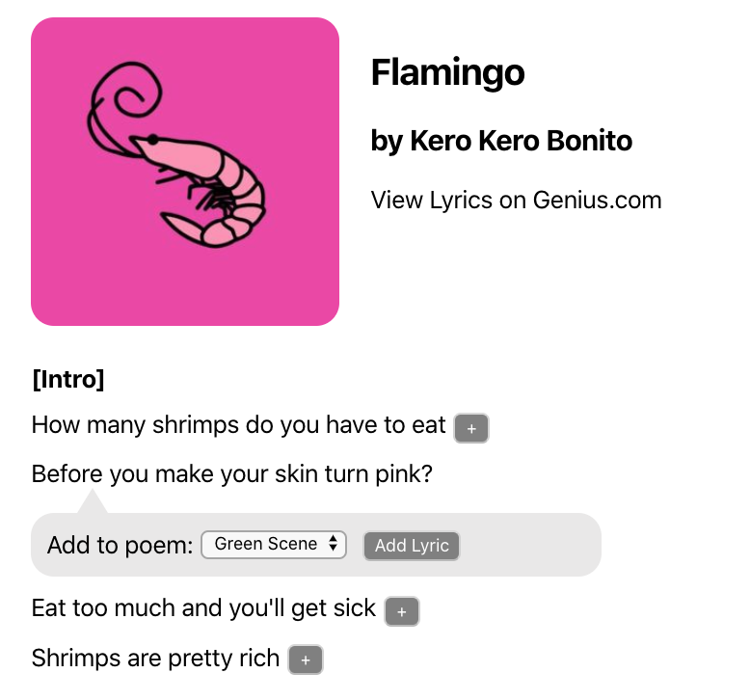Click the Add Lyric button
750x700 pixels.
pyautogui.click(x=412, y=546)
